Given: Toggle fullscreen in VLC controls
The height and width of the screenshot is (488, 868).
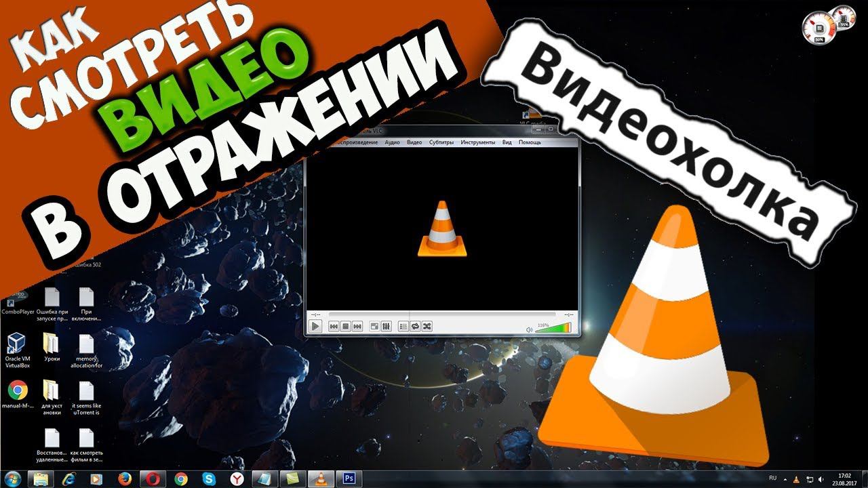Looking at the screenshot, I should click(374, 327).
